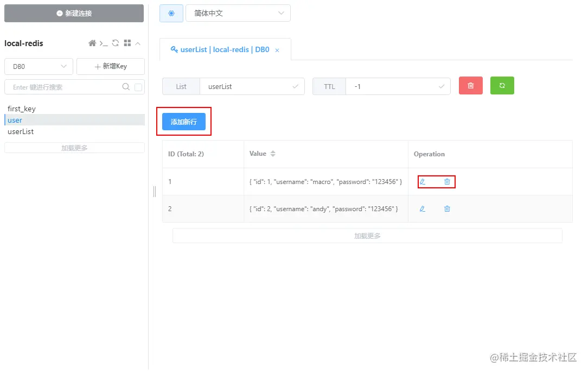The image size is (588, 374).
Task: Open the 简体中文 language dropdown
Action: coord(238,13)
